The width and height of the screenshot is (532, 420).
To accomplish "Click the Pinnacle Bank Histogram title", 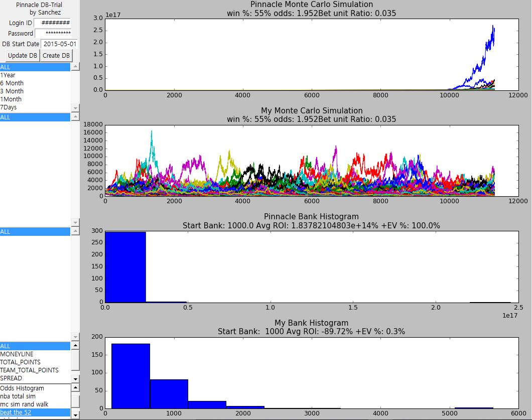I will click(312, 216).
